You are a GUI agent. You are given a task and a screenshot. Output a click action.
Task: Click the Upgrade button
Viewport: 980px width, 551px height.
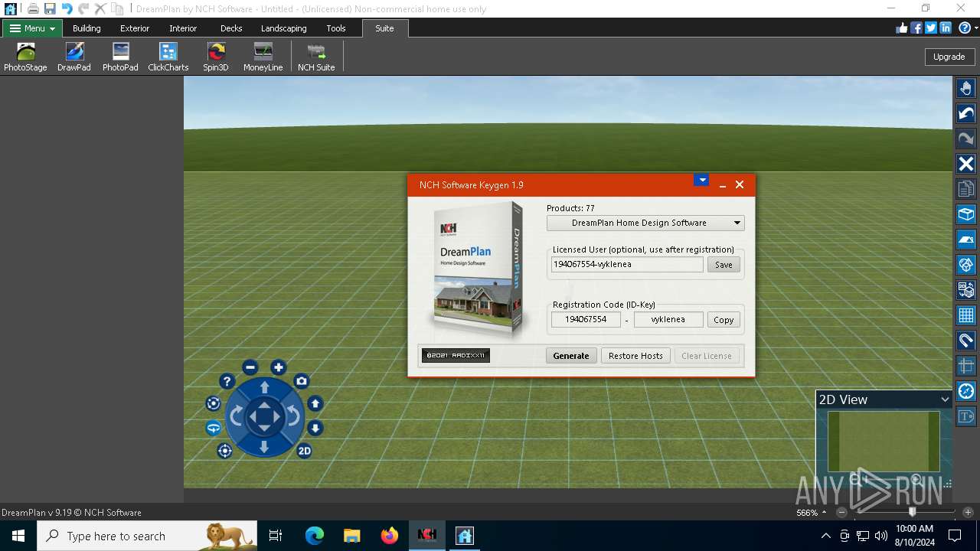tap(949, 57)
